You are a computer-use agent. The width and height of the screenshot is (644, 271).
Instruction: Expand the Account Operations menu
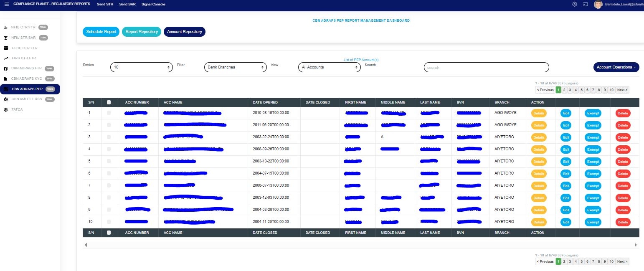coord(616,67)
